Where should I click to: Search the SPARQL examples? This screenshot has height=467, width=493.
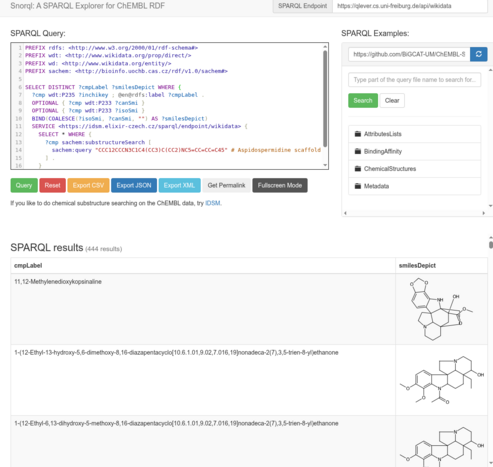coord(363,100)
